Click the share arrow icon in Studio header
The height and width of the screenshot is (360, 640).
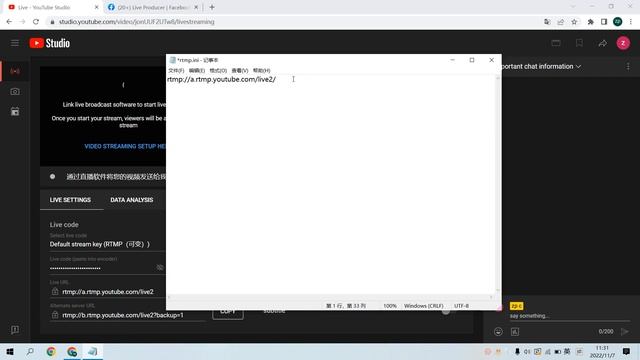click(602, 43)
